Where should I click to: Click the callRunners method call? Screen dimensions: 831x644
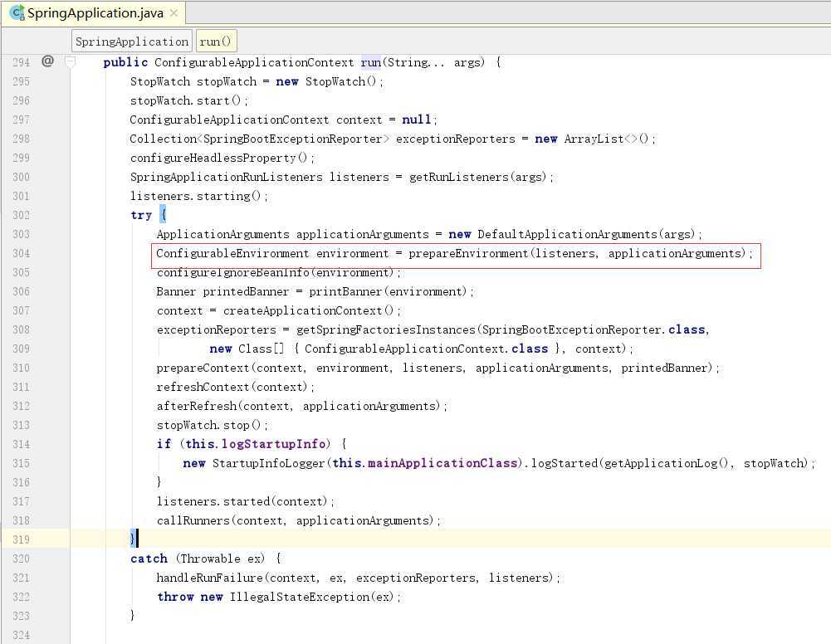(x=193, y=520)
